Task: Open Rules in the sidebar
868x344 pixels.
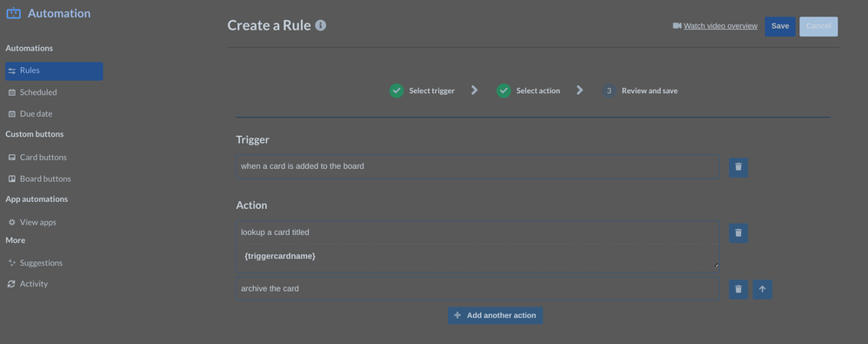Action: coord(54,71)
